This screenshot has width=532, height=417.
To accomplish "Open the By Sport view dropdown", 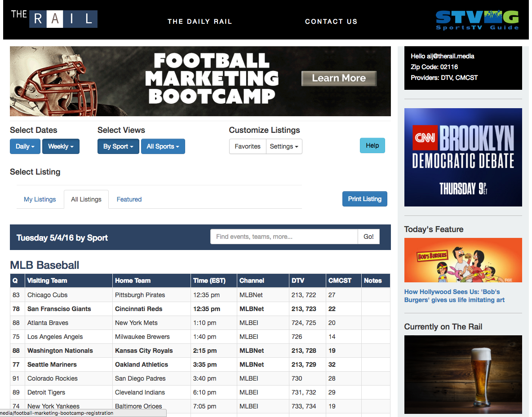I will click(118, 146).
